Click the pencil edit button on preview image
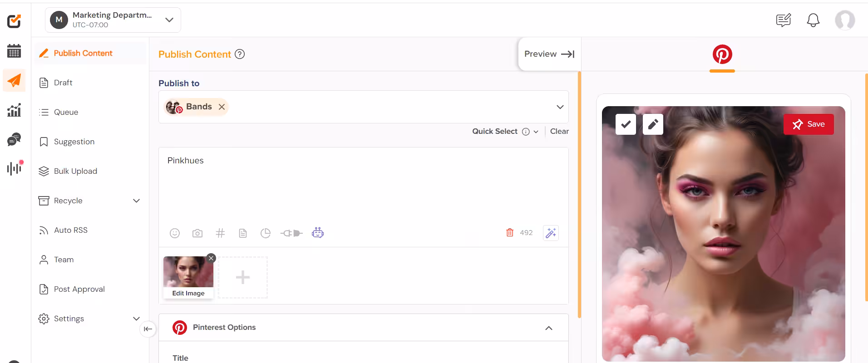Image resolution: width=868 pixels, height=363 pixels. tap(653, 124)
